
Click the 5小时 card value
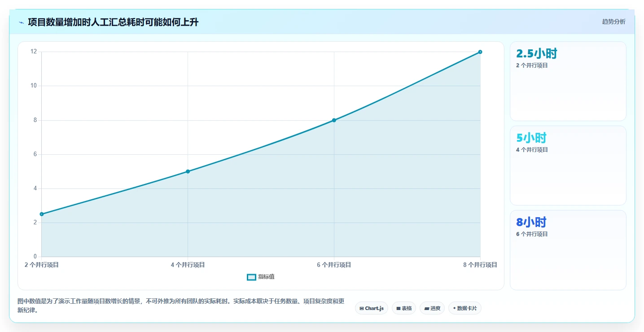click(531, 138)
